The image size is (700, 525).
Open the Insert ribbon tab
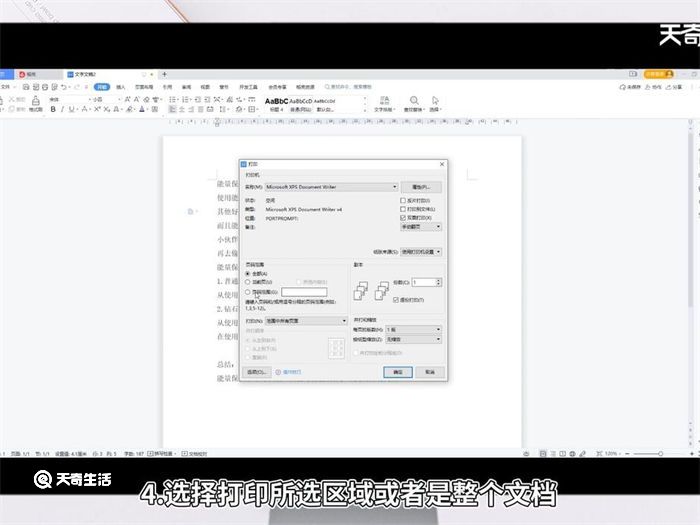pyautogui.click(x=121, y=87)
